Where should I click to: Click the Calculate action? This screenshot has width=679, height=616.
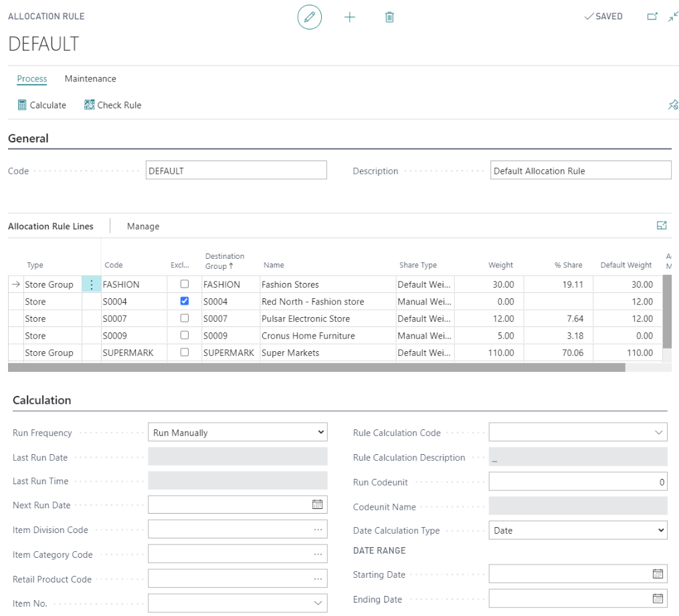tap(41, 105)
